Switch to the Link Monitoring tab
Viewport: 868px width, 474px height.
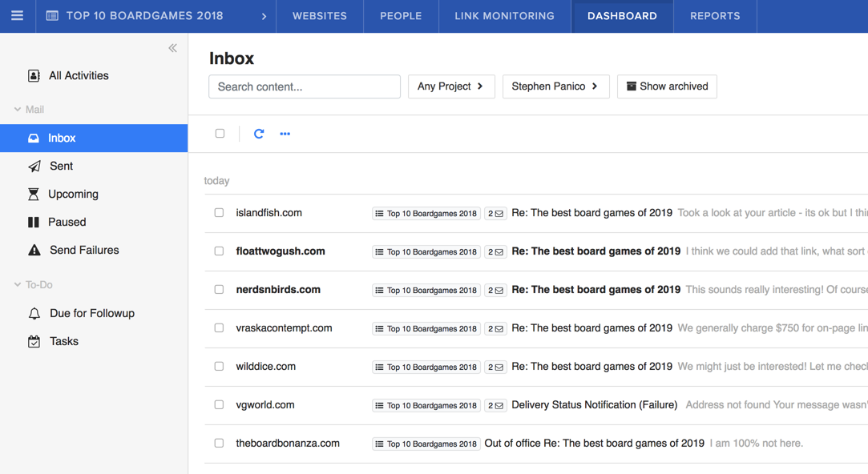coord(504,16)
